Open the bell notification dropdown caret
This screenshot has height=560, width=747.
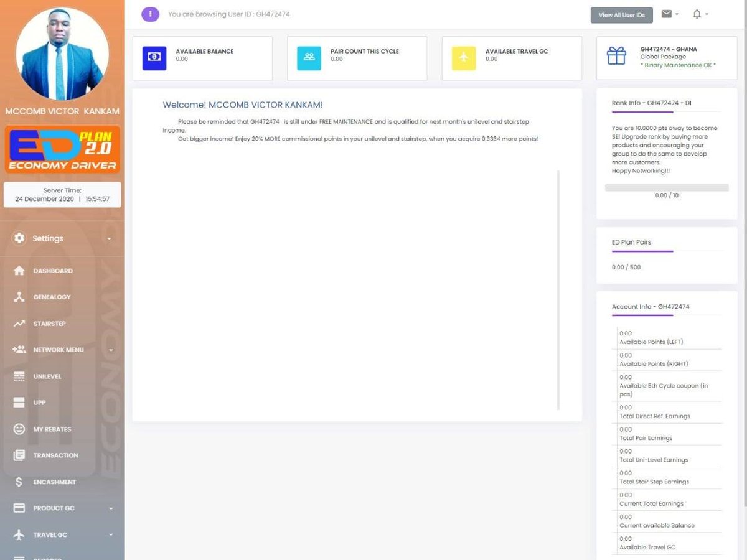pyautogui.click(x=707, y=14)
